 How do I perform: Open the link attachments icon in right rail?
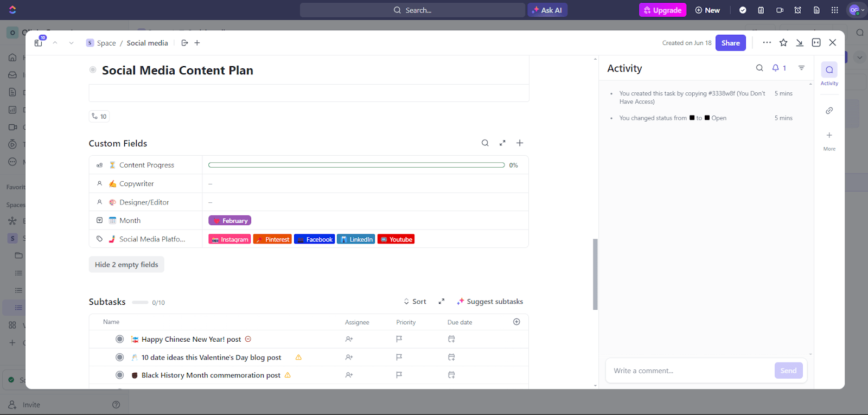(x=829, y=111)
